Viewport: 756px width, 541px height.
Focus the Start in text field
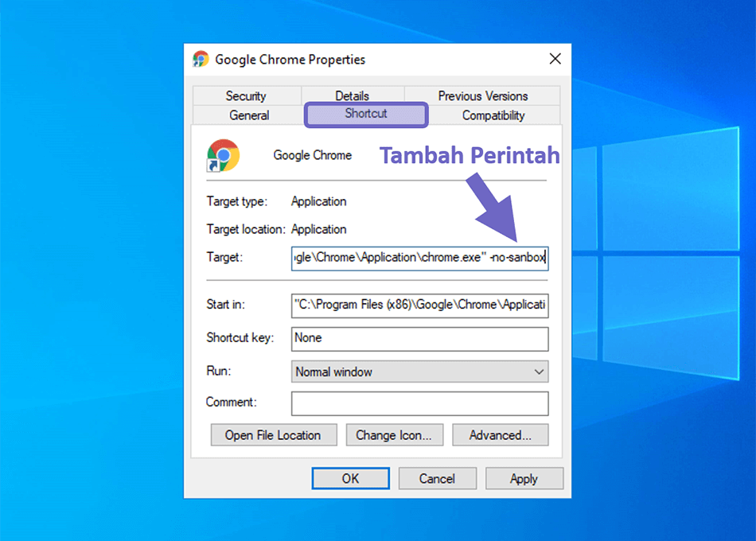pos(420,306)
